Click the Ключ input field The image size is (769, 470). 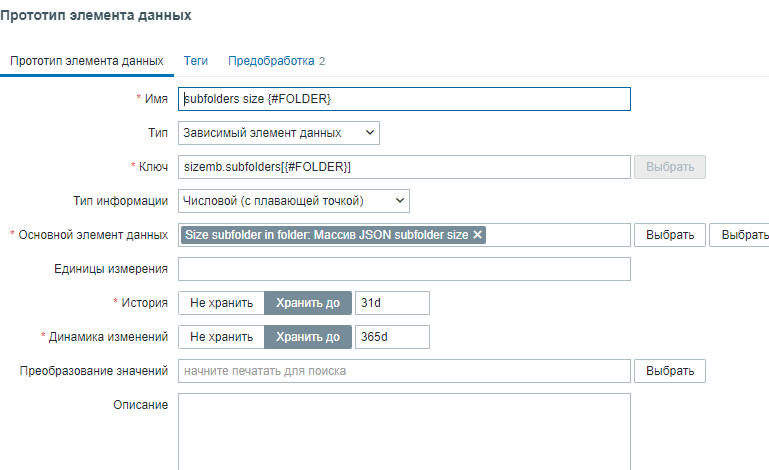pos(404,167)
